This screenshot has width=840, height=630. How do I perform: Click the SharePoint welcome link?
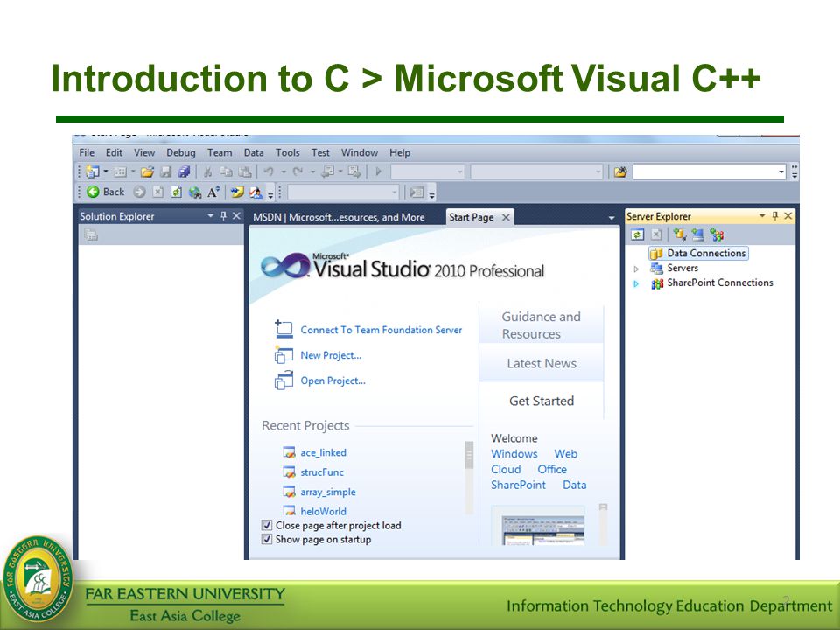coord(518,485)
